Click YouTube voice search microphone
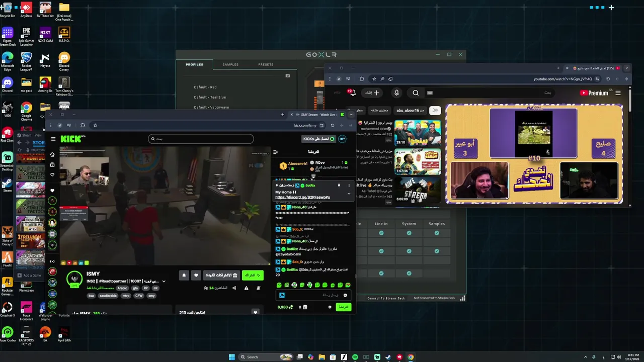644x362 pixels. tap(396, 93)
